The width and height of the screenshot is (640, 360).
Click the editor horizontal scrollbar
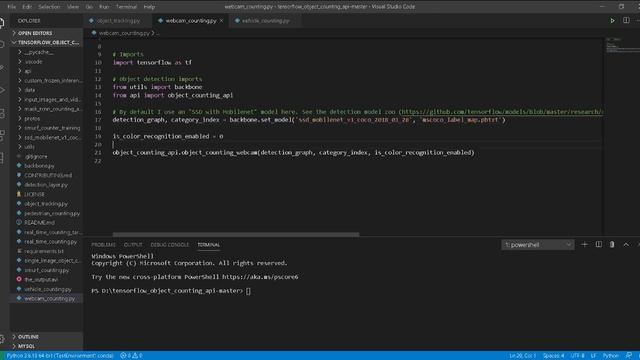[236, 234]
